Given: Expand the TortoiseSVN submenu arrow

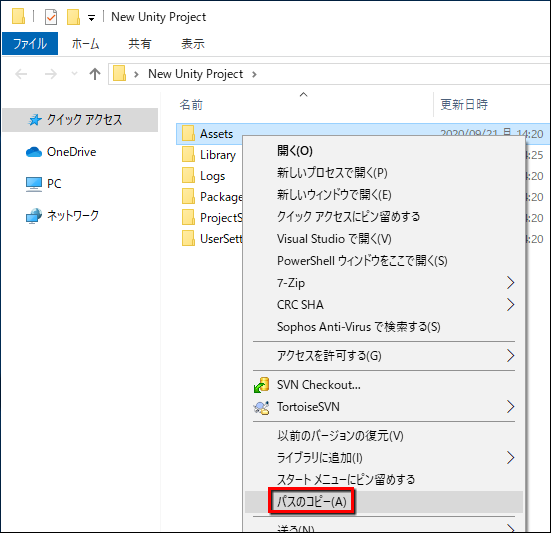Looking at the screenshot, I should 511,407.
